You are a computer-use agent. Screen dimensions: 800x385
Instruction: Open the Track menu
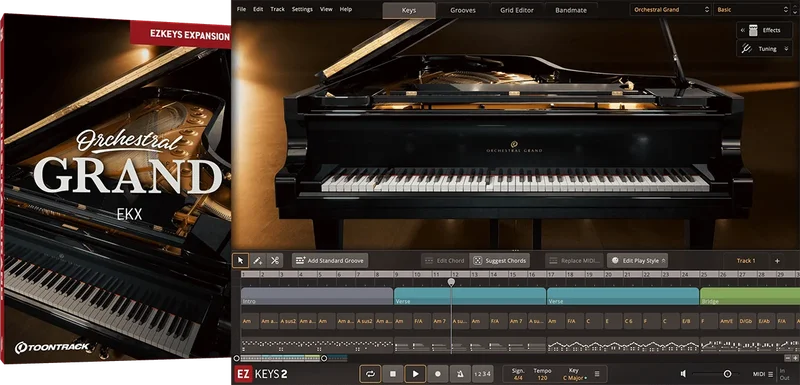click(x=278, y=9)
